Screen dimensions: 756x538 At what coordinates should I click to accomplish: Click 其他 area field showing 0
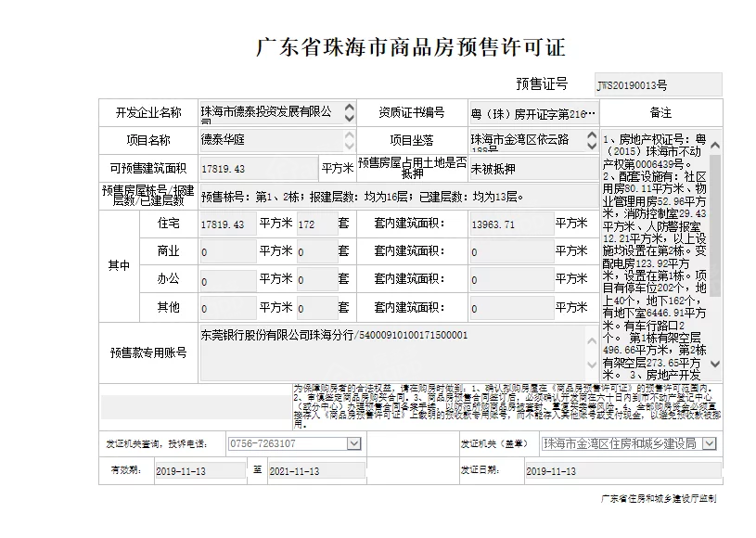click(228, 308)
